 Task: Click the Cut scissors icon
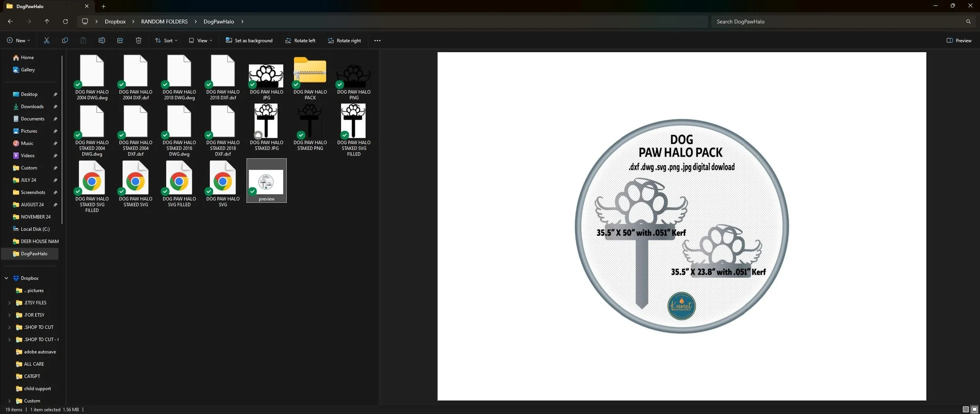[x=47, y=40]
